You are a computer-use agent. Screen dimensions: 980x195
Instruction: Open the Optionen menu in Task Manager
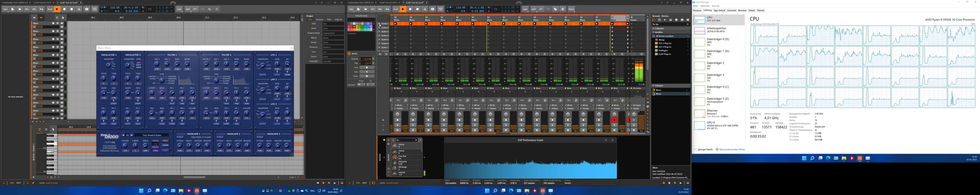coord(705,6)
